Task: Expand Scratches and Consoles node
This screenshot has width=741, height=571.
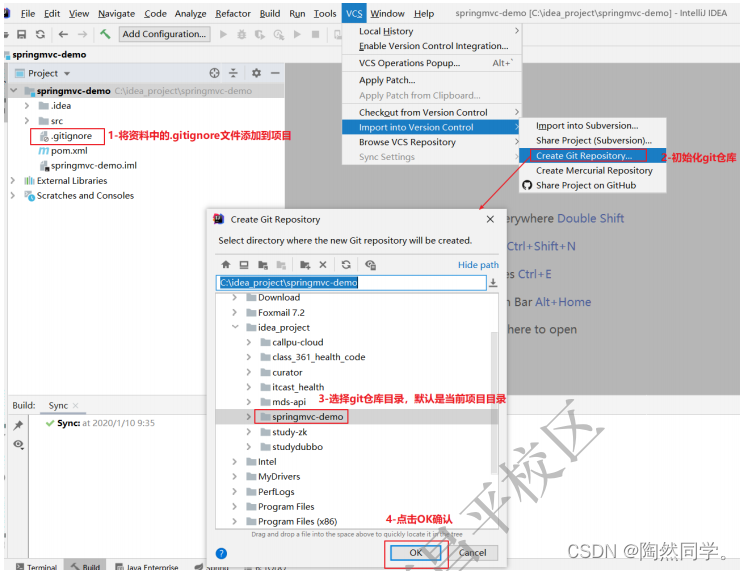Action: coord(13,195)
